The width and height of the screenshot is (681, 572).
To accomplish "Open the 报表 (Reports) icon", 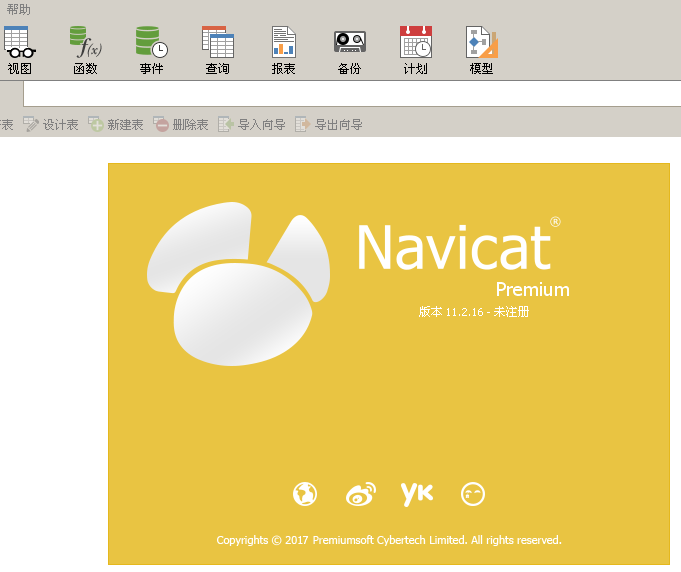I will tap(284, 50).
